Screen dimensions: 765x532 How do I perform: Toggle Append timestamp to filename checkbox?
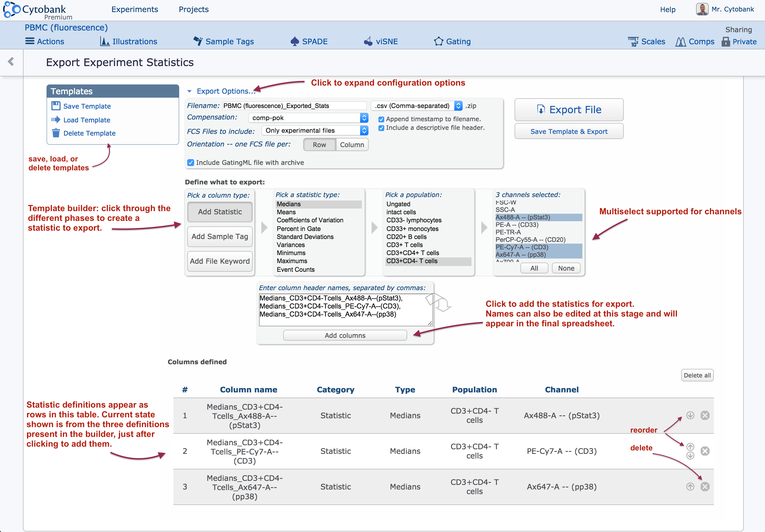(x=382, y=119)
